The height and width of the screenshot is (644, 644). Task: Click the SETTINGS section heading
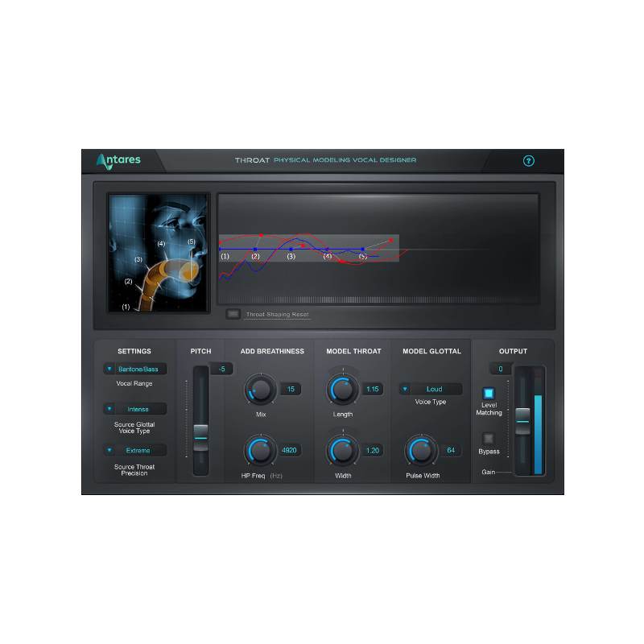pos(134,351)
